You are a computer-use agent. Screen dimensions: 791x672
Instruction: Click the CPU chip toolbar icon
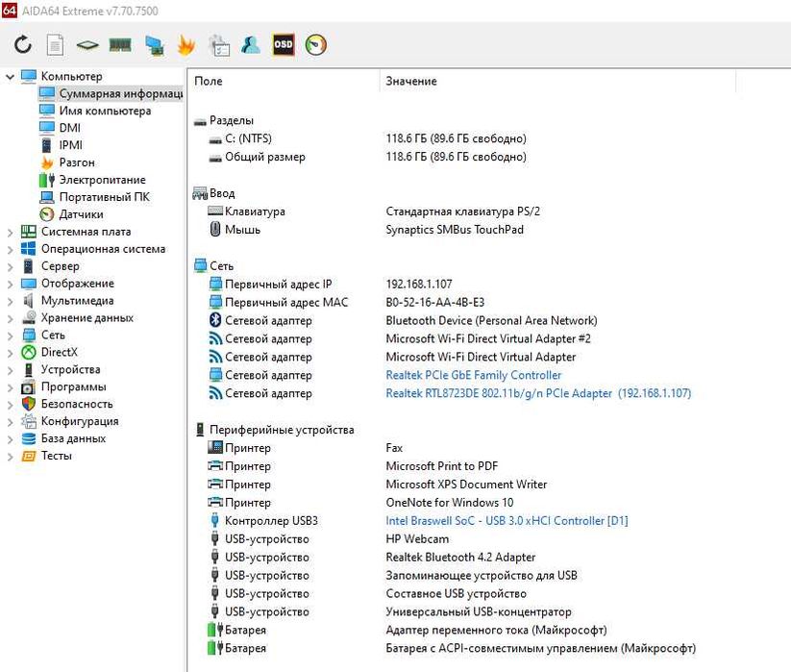(87, 45)
